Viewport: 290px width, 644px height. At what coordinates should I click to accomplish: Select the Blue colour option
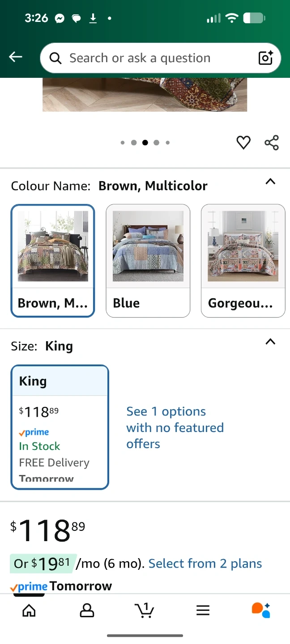[x=148, y=261]
